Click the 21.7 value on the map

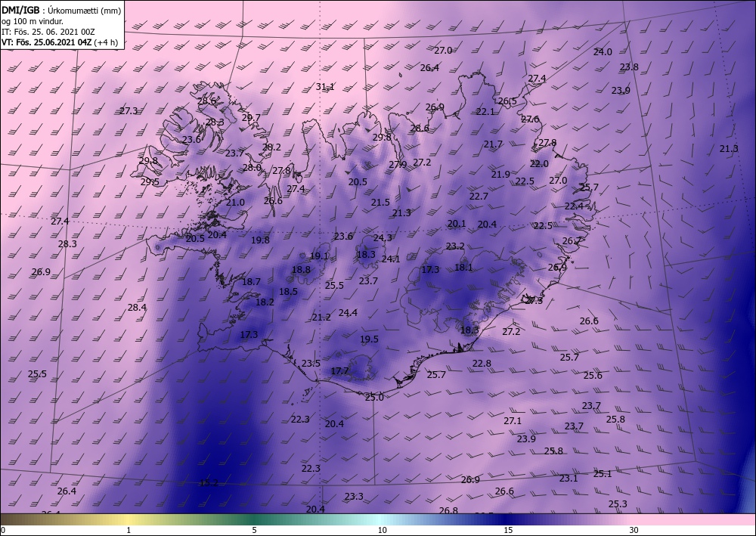pos(493,144)
